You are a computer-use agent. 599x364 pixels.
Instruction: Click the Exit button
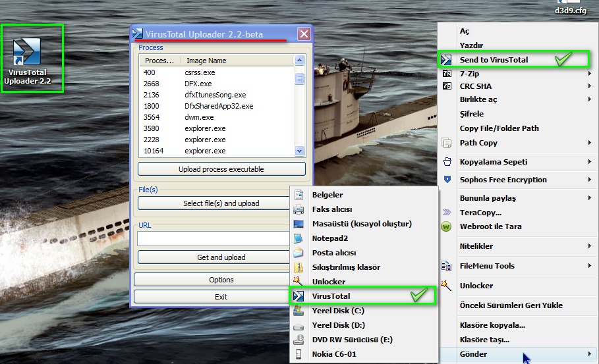[221, 297]
